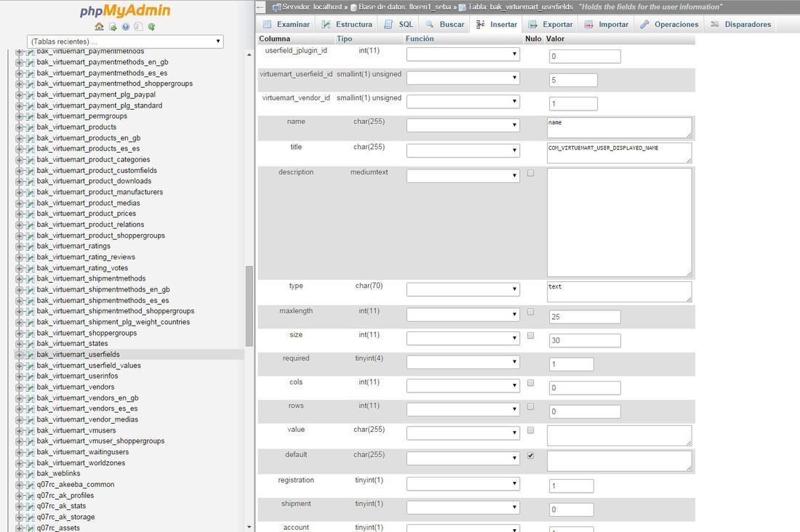
Task: Click table icon beside bak_virtuemart_userfields
Action: [30, 355]
